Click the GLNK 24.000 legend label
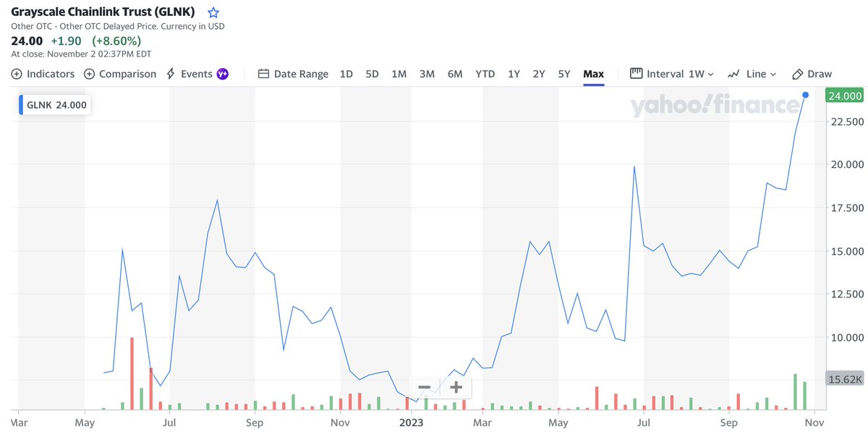 56,105
